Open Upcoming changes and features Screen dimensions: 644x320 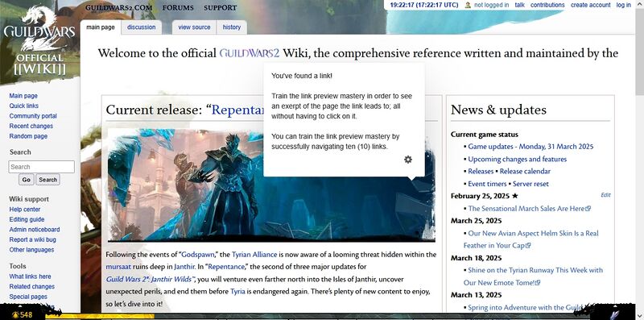(x=518, y=159)
